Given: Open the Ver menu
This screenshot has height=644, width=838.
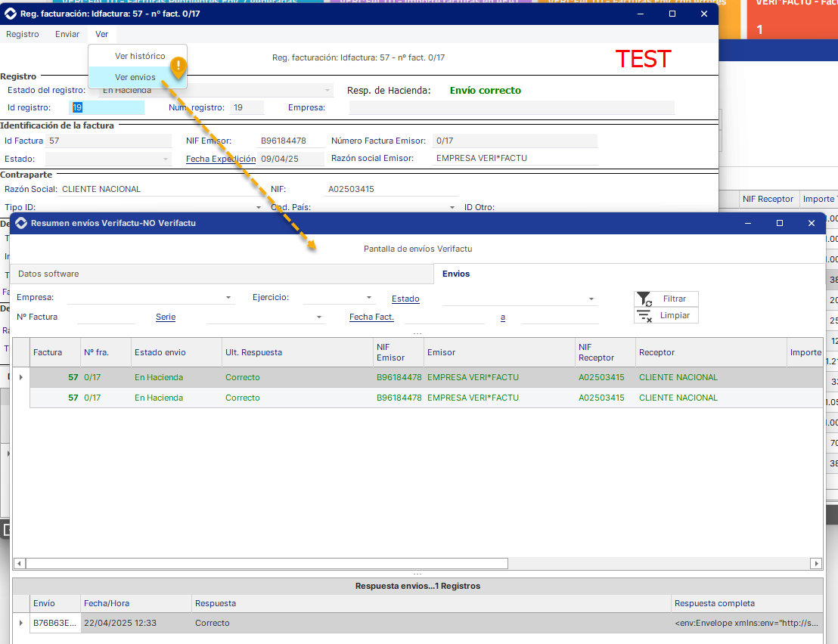Looking at the screenshot, I should click(x=101, y=34).
